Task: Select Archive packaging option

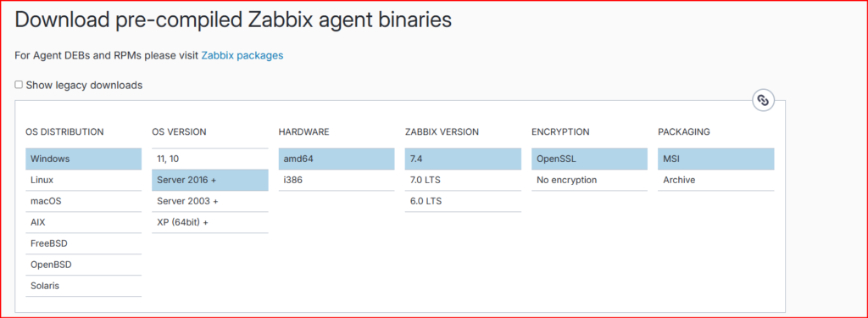Action: click(715, 180)
